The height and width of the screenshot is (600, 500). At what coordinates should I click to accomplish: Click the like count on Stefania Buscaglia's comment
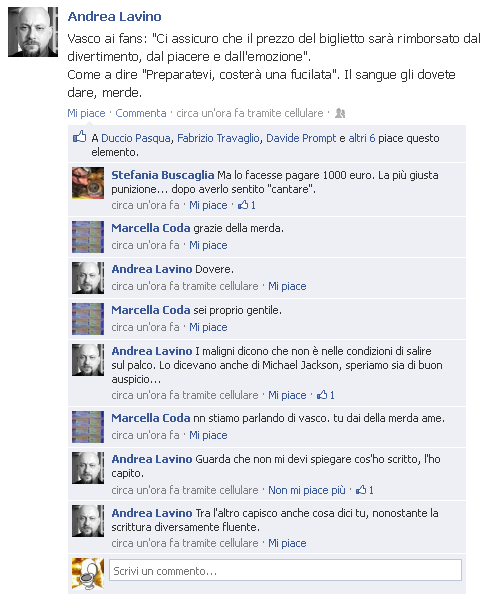pyautogui.click(x=247, y=205)
